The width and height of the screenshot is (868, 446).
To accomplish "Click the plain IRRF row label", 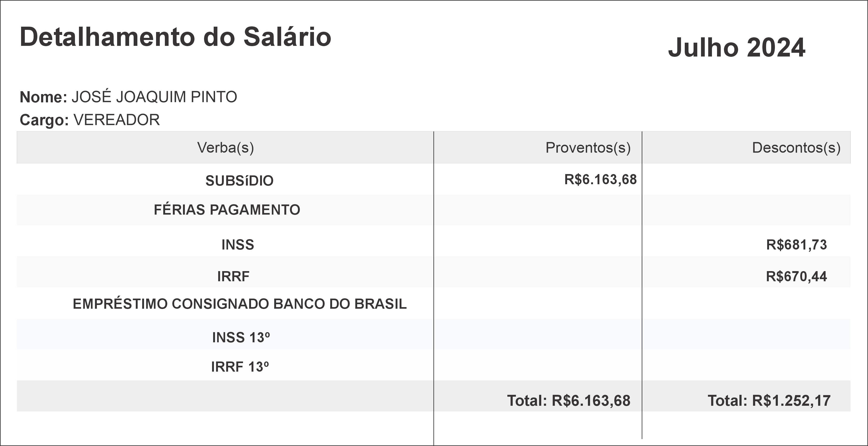I will point(233,276).
